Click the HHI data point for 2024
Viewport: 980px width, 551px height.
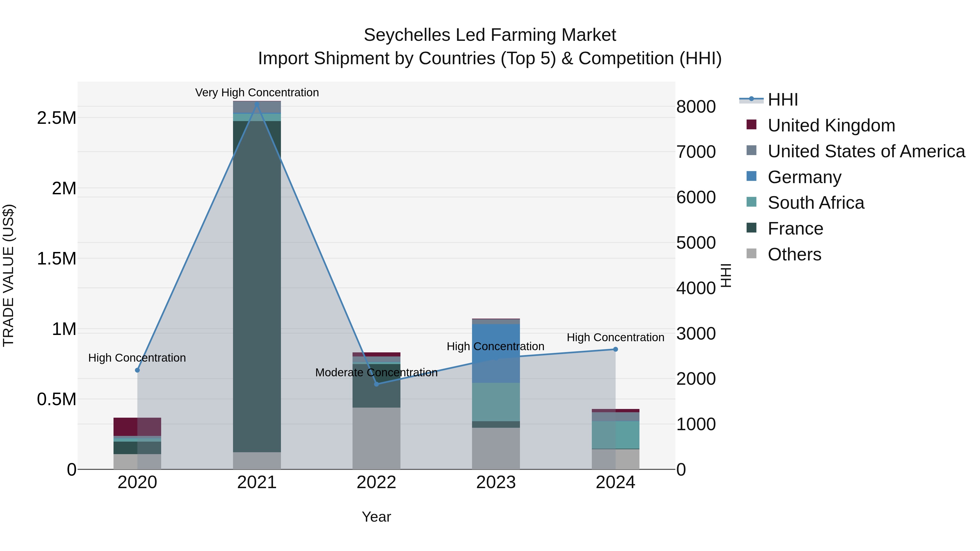[615, 349]
